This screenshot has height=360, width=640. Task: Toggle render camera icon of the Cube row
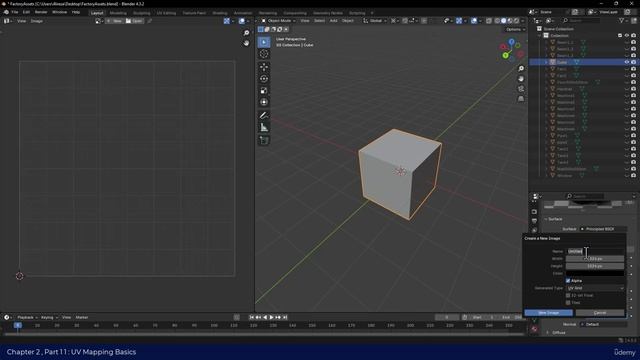point(633,62)
